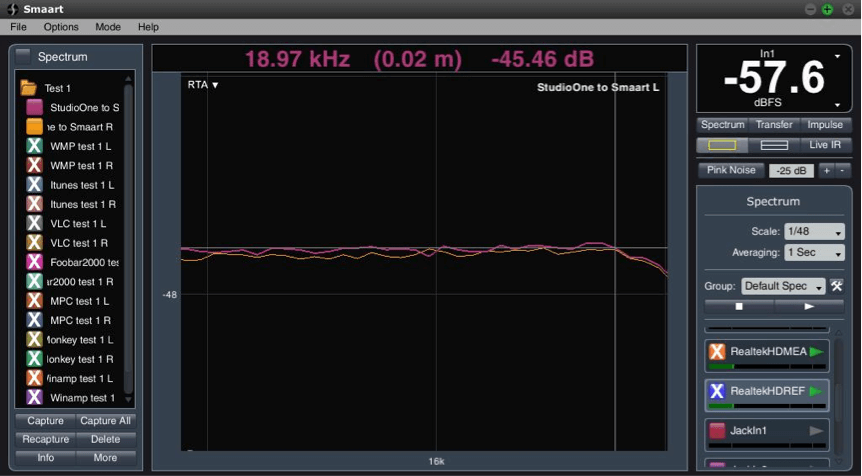Click the RealtekHDMEA input level meter
This screenshot has height=476, width=862.
click(767, 366)
